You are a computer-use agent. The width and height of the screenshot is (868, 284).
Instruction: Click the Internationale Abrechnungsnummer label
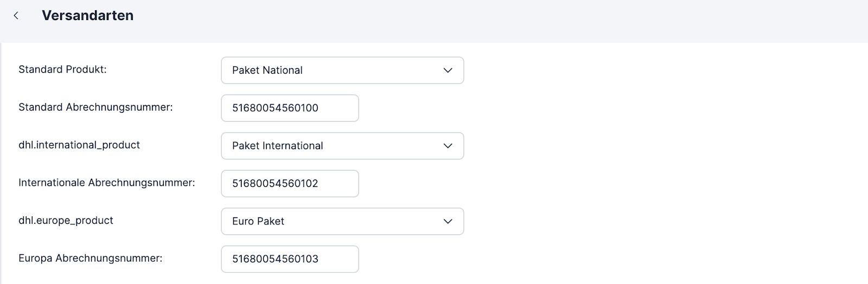(x=107, y=183)
